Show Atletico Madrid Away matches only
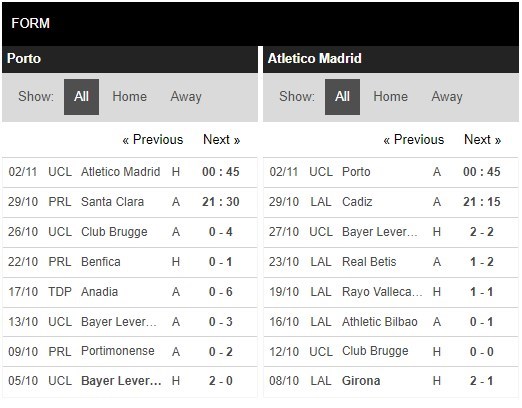This screenshot has width=522, height=408. coord(447,97)
